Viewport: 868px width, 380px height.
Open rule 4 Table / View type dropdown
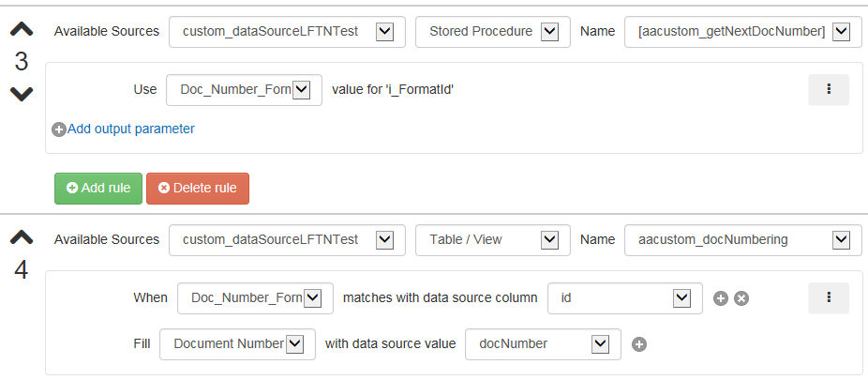(x=493, y=240)
